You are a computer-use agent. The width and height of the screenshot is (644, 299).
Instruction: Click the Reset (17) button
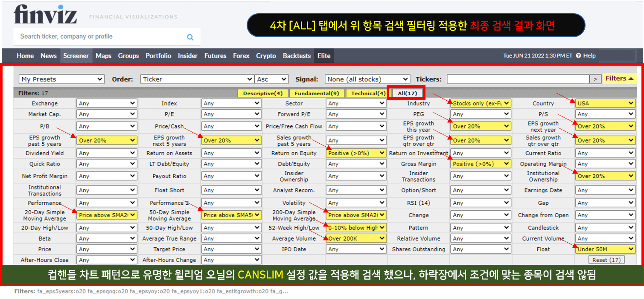click(606, 260)
